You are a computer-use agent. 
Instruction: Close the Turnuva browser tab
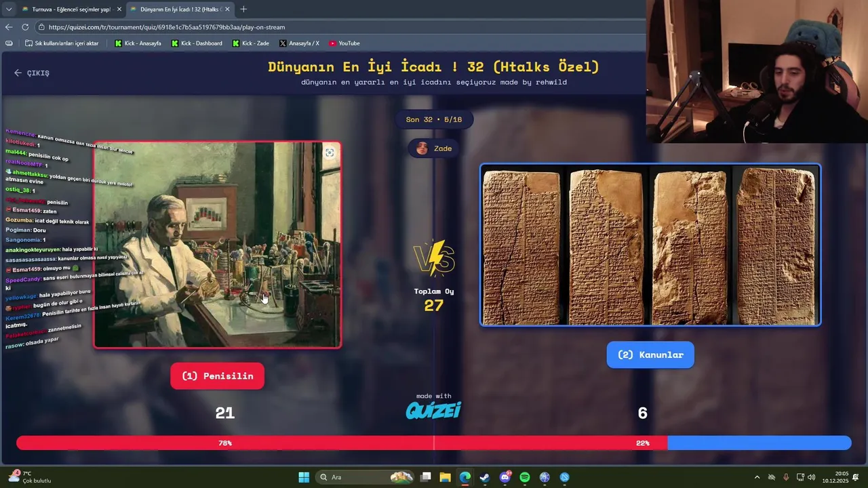click(119, 9)
